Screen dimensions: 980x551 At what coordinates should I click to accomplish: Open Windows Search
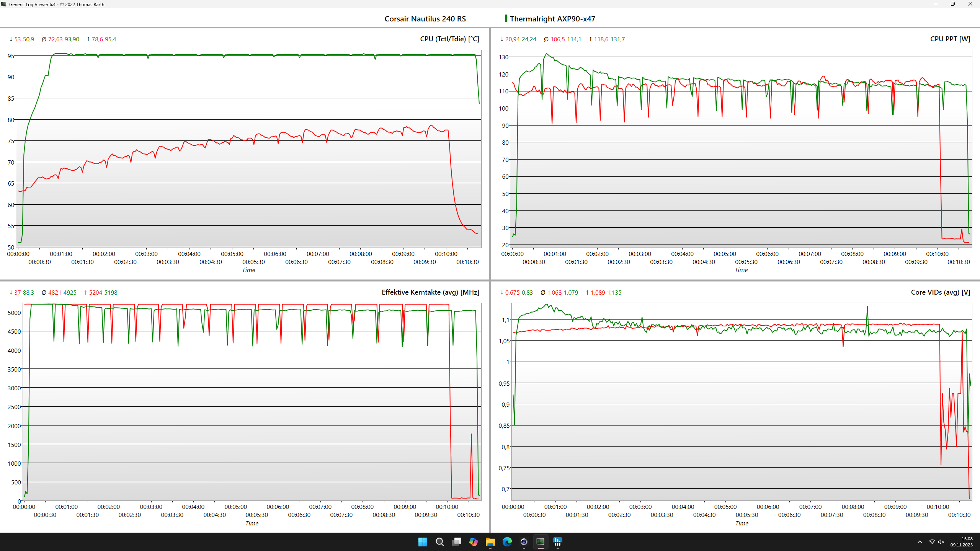coord(439,542)
